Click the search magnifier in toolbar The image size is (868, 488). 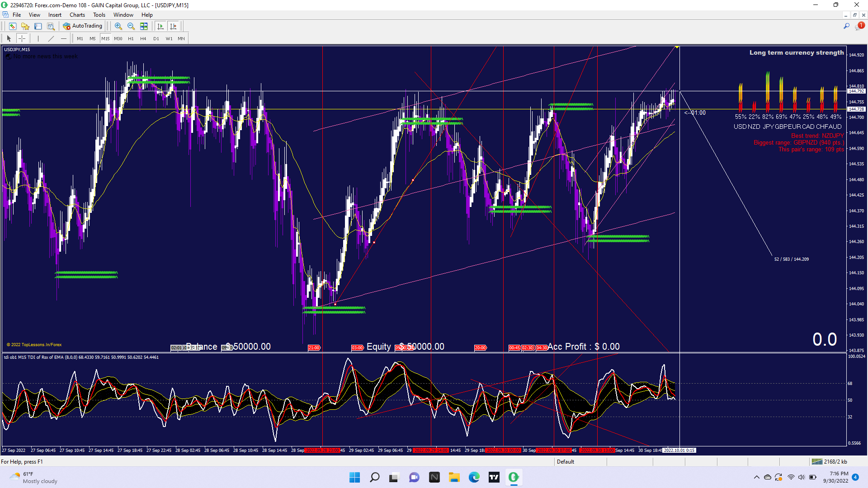(846, 26)
